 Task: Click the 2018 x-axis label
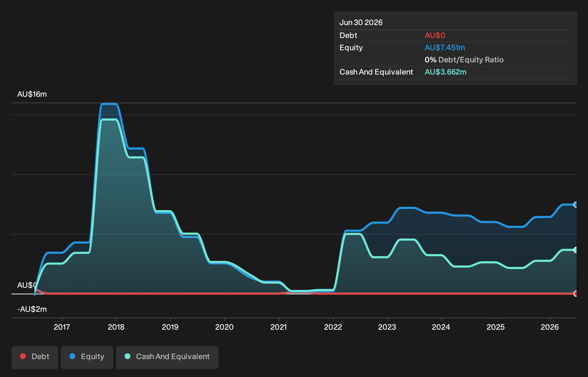point(116,327)
